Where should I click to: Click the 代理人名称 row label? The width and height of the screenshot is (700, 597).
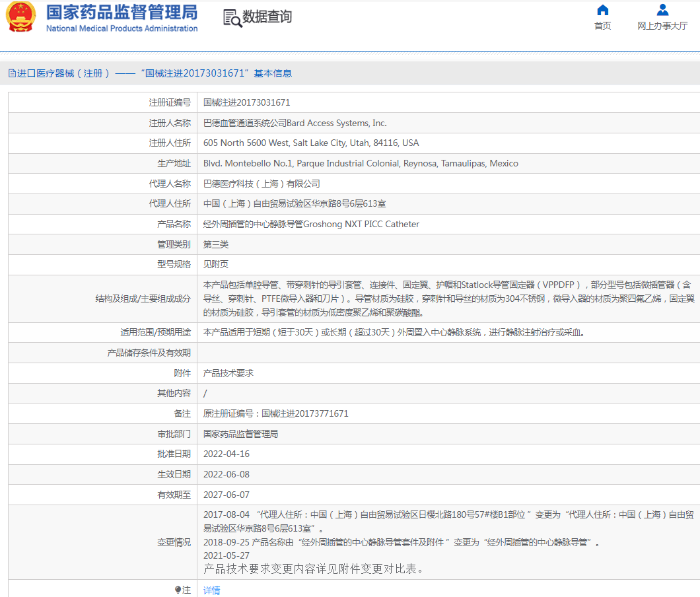[170, 184]
